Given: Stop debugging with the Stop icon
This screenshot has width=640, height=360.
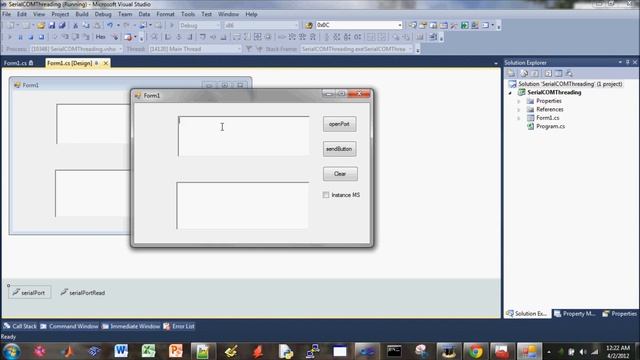Looking at the screenshot, I should 31,37.
